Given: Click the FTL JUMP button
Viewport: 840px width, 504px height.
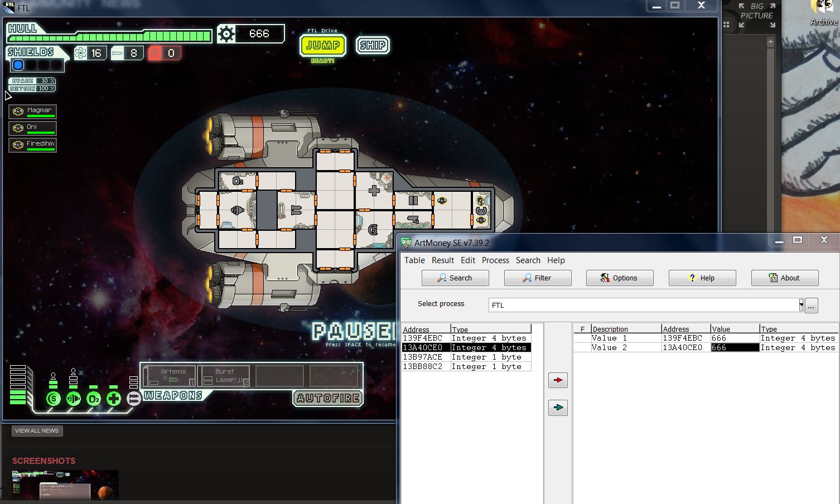Looking at the screenshot, I should (x=323, y=45).
